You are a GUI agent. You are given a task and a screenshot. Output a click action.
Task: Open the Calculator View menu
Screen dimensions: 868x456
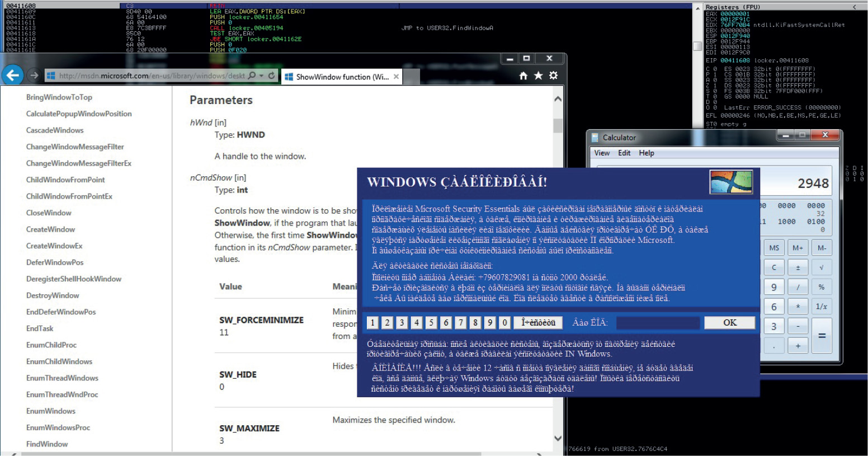click(x=602, y=153)
